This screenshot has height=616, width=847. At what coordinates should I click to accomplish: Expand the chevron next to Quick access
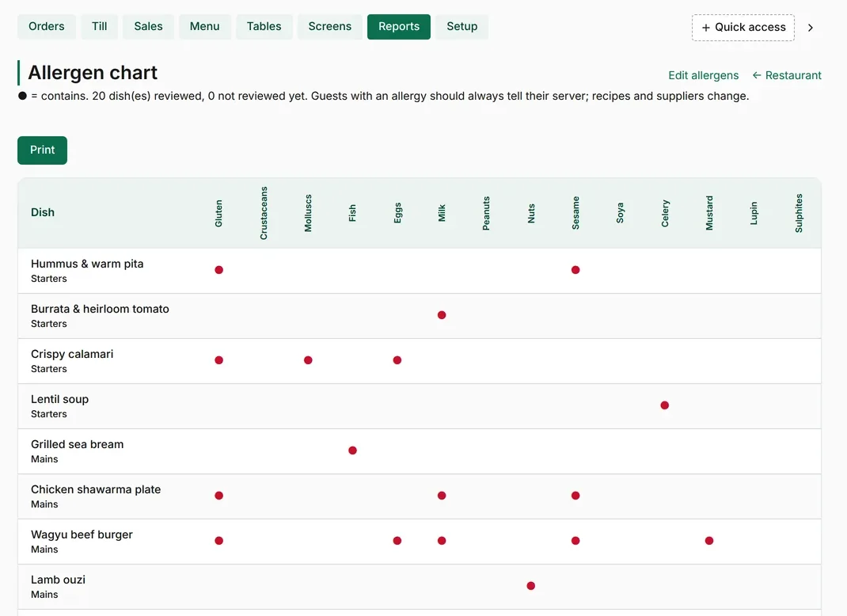811,28
